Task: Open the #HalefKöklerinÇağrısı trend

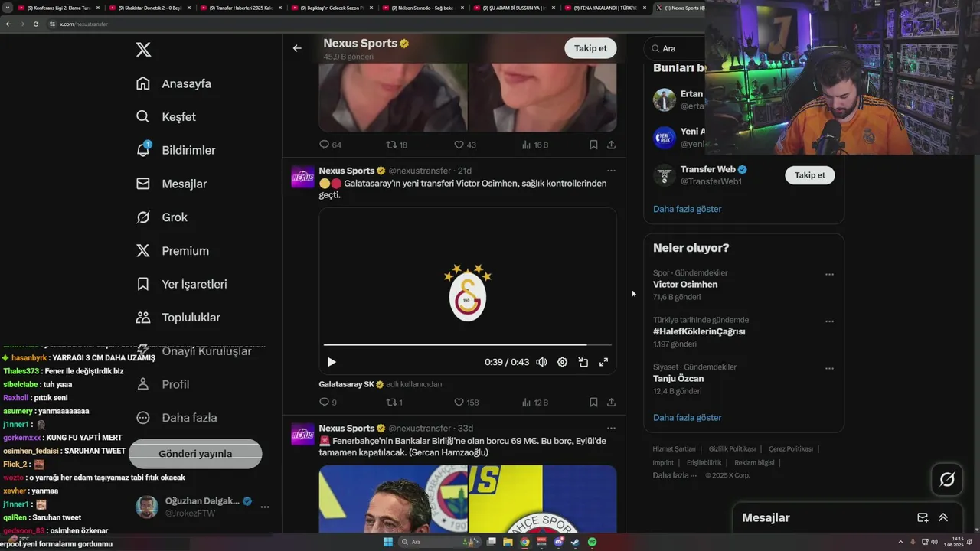Action: (699, 332)
